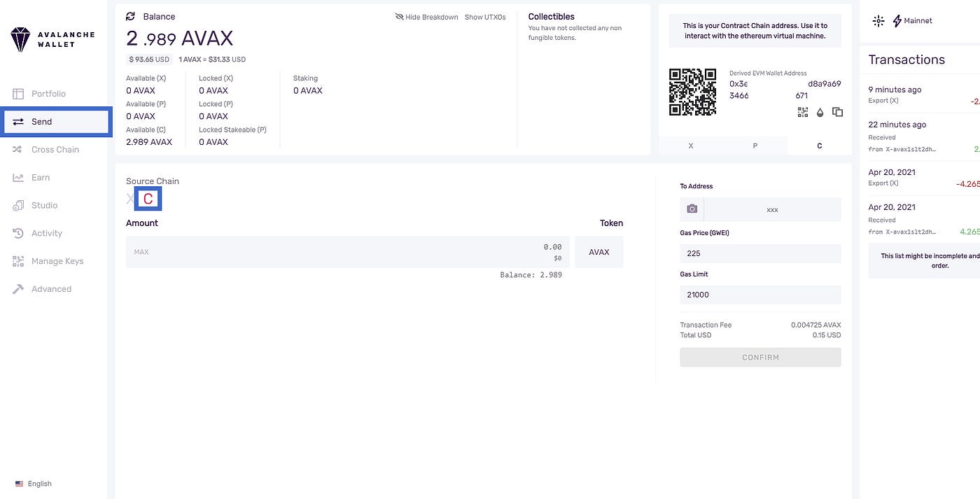Click Show UTXOs

click(485, 17)
